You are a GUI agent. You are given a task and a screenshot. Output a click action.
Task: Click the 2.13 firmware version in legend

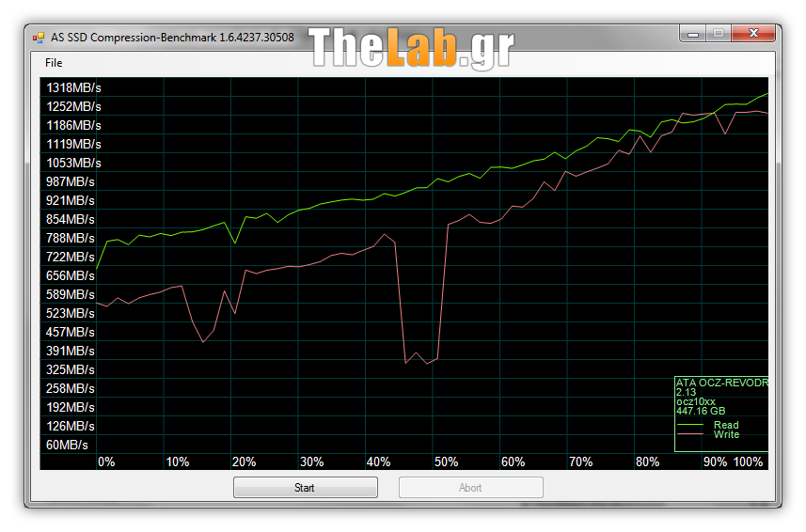[686, 392]
